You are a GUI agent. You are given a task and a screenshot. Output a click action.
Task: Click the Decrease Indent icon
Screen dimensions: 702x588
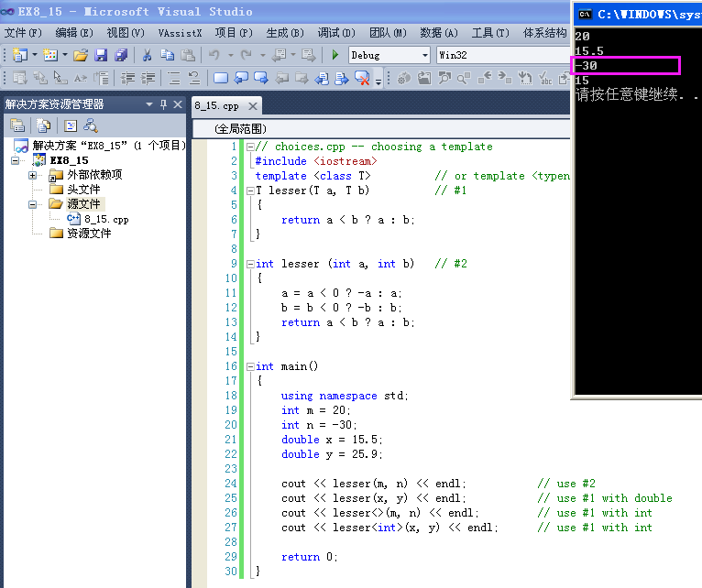coord(127,79)
